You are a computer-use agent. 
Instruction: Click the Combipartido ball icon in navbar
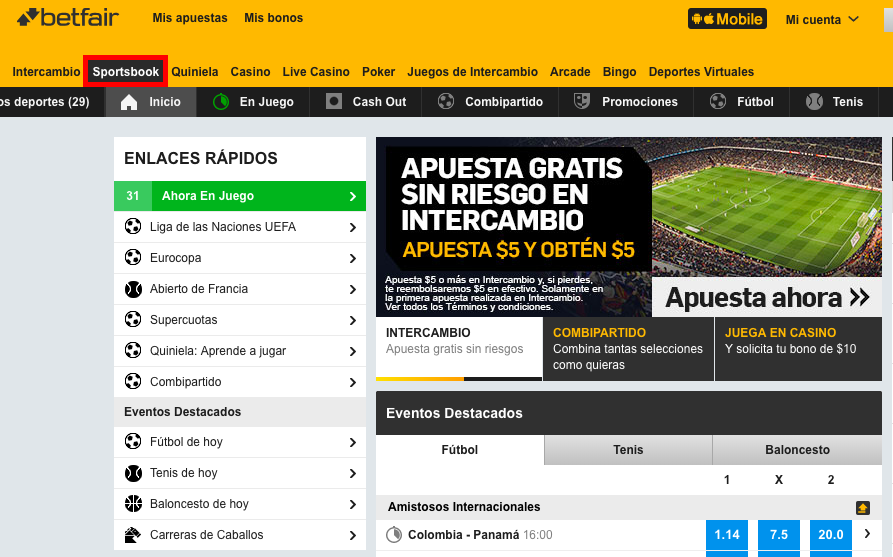click(x=446, y=101)
